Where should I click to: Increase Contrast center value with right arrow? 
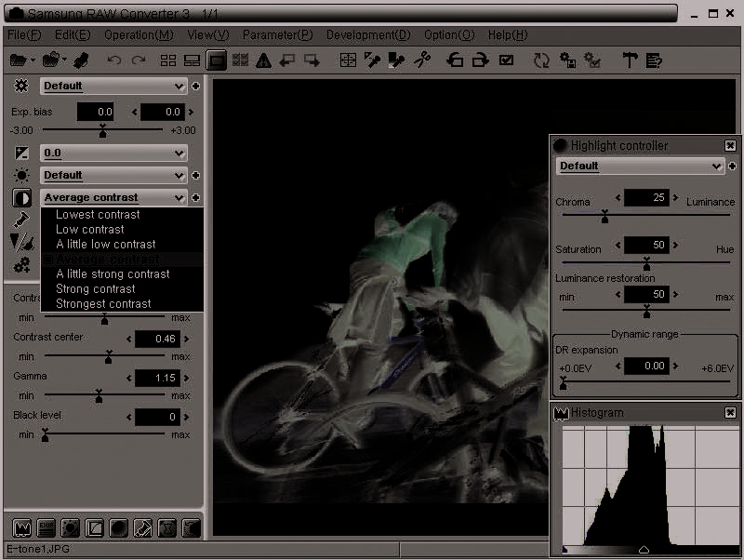(187, 339)
